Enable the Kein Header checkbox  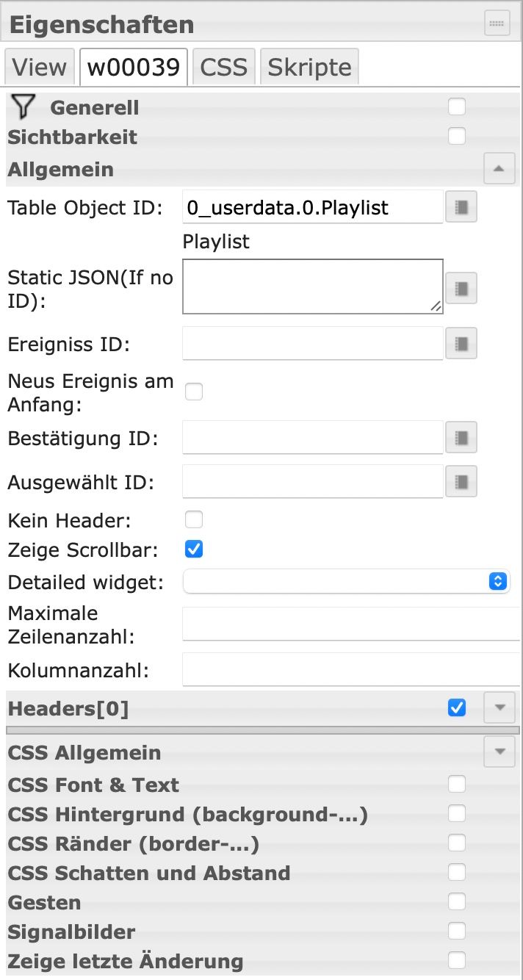click(194, 520)
